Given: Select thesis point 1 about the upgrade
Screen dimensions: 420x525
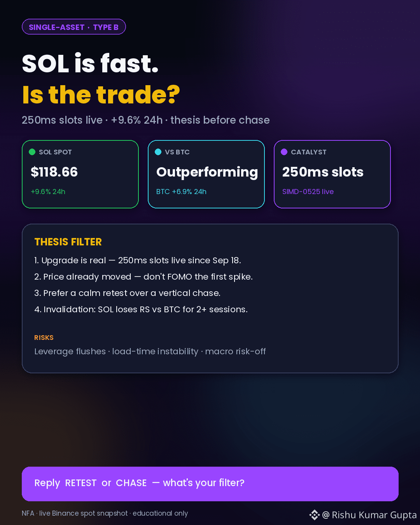Looking at the screenshot, I should tap(138, 261).
